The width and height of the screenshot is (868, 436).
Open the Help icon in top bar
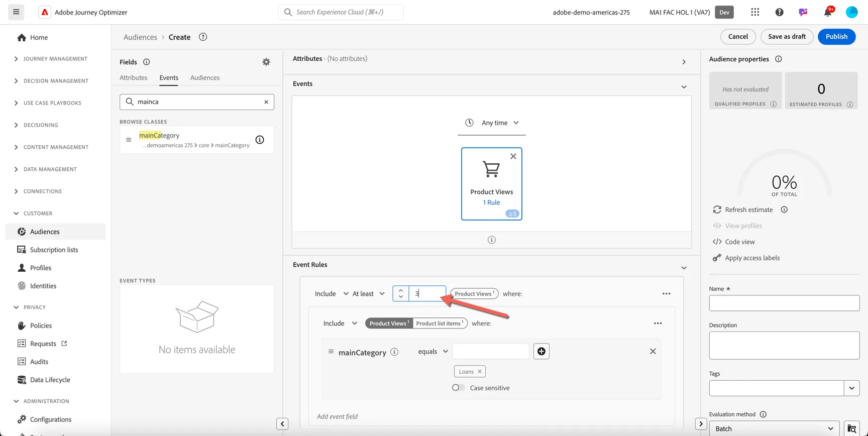click(x=779, y=12)
